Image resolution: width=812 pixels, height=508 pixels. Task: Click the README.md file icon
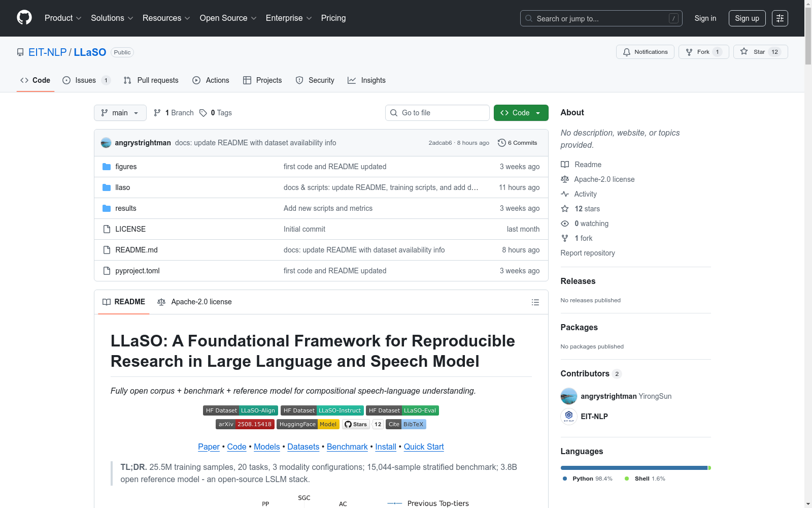pyautogui.click(x=107, y=250)
